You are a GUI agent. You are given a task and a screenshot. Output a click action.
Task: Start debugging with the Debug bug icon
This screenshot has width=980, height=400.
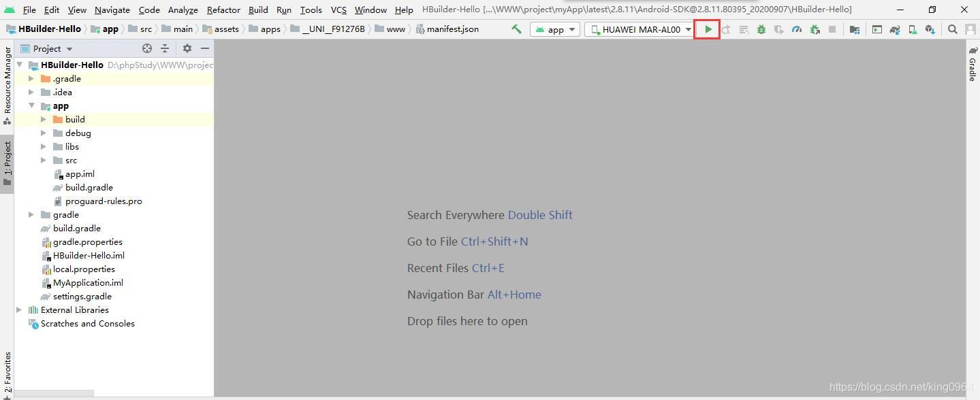coord(761,29)
